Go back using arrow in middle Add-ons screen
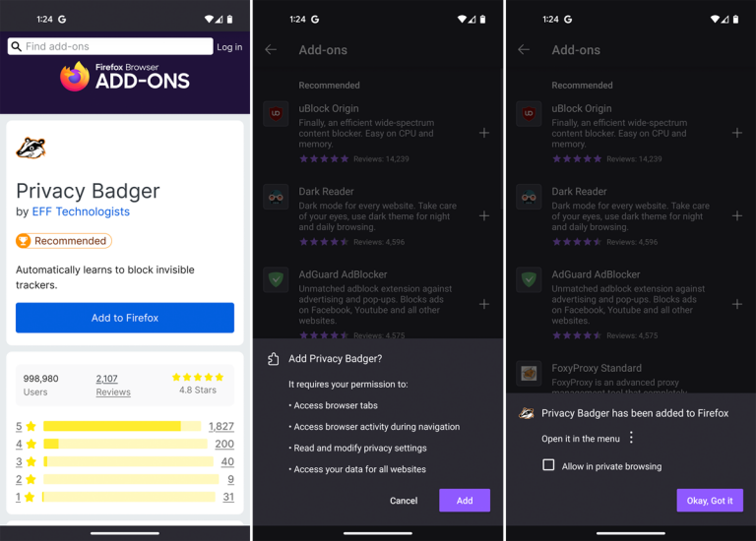 pyautogui.click(x=271, y=49)
